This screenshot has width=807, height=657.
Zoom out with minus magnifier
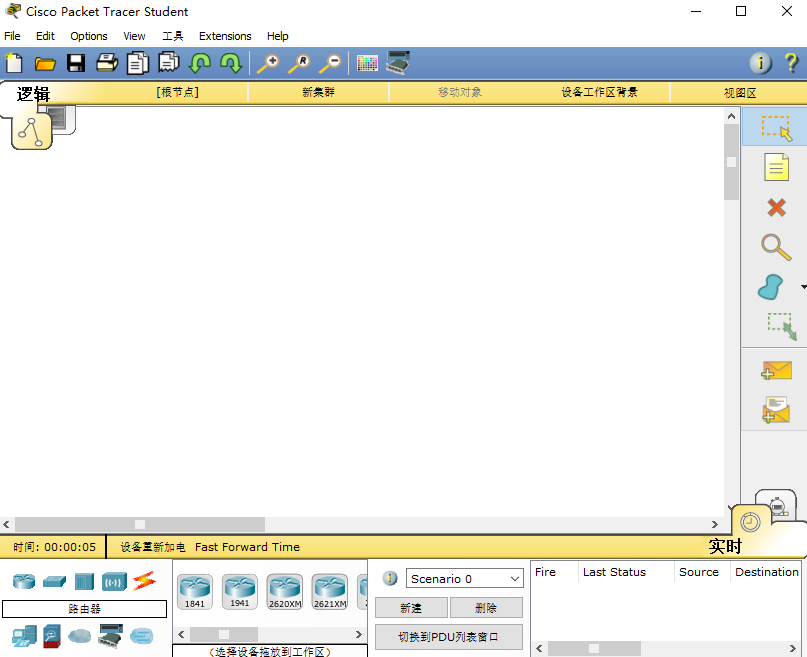click(x=330, y=63)
